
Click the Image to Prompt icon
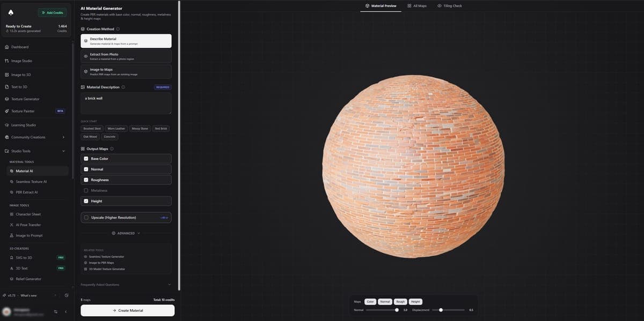[12, 236]
